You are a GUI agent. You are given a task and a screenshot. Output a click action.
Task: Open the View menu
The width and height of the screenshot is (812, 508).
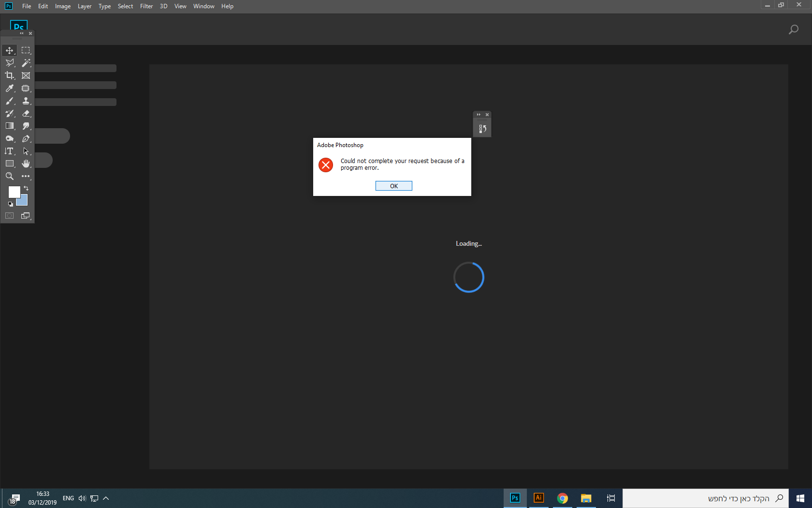[x=180, y=6]
